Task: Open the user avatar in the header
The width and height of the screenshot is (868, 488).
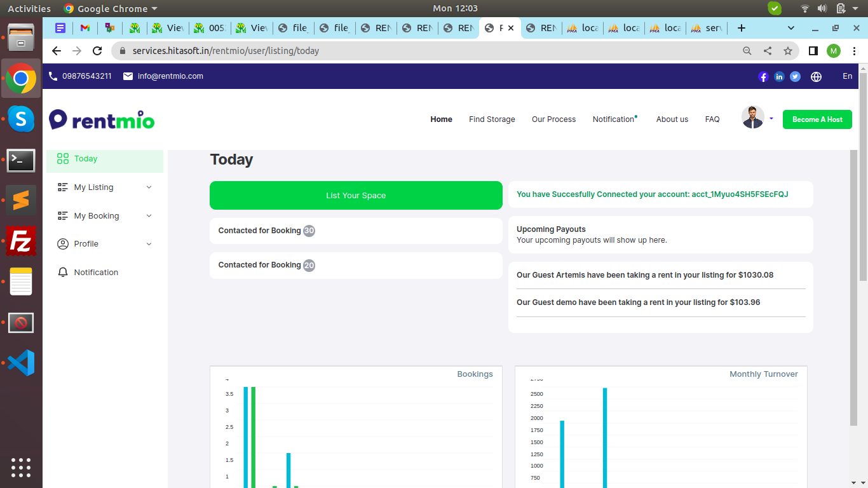Action: point(753,117)
